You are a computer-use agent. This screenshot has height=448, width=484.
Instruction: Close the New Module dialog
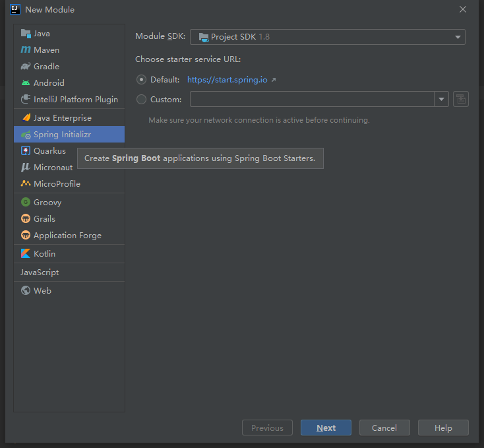point(463,10)
